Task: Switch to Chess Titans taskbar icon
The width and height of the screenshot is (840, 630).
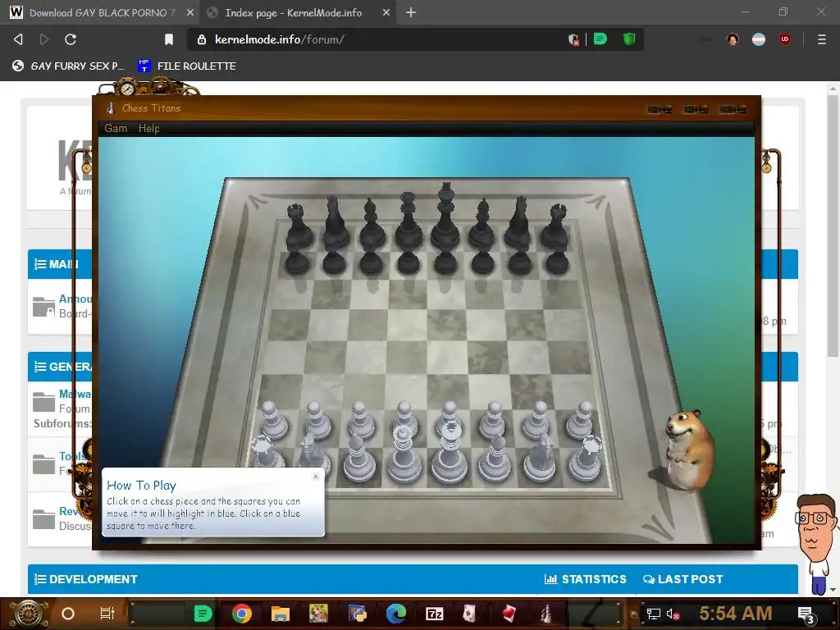Action: pos(546,614)
